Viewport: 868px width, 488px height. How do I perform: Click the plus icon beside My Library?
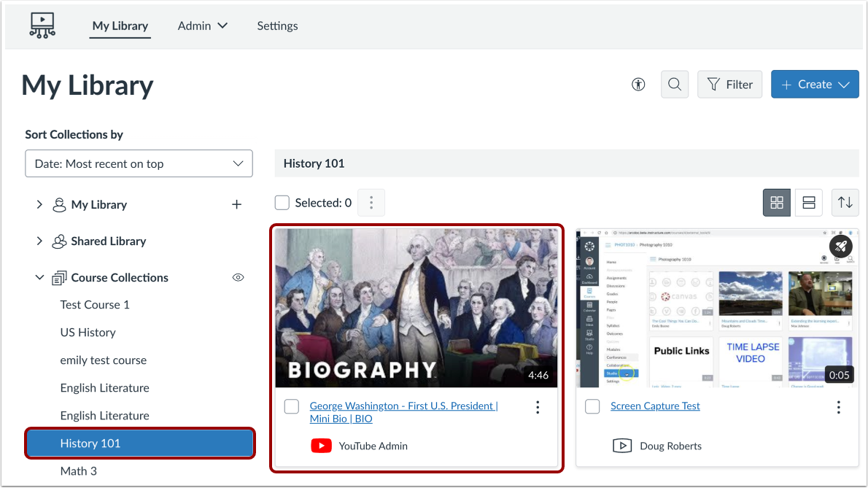(236, 204)
